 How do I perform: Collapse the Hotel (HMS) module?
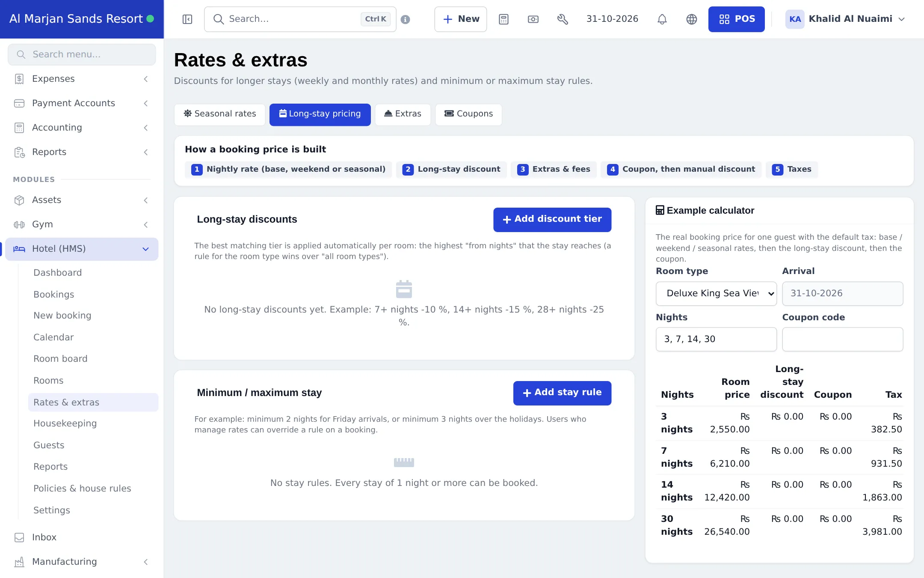click(82, 249)
